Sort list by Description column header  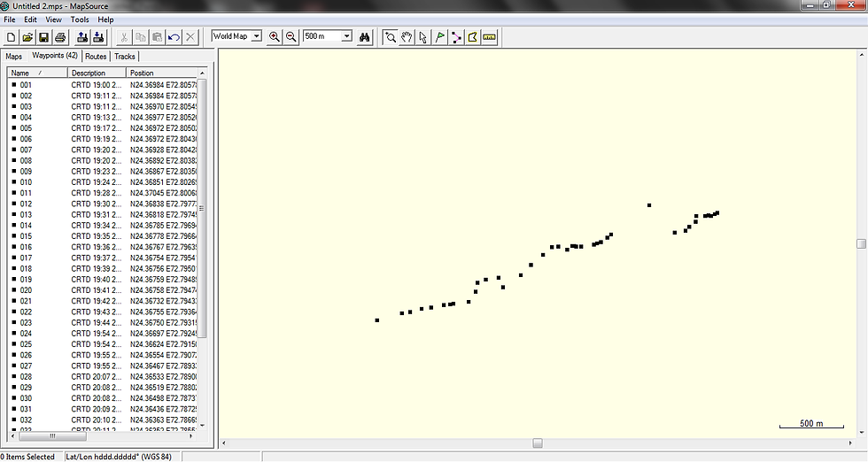click(x=97, y=73)
